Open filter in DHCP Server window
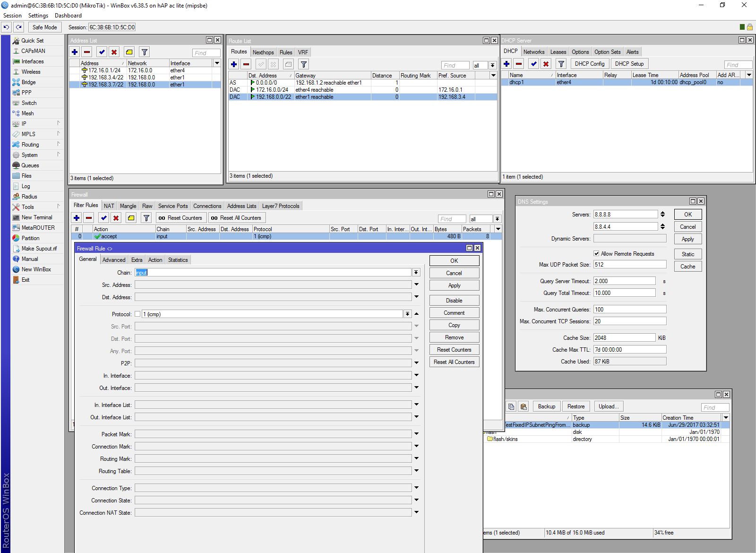Viewport: 756px width, 553px height. coord(561,64)
